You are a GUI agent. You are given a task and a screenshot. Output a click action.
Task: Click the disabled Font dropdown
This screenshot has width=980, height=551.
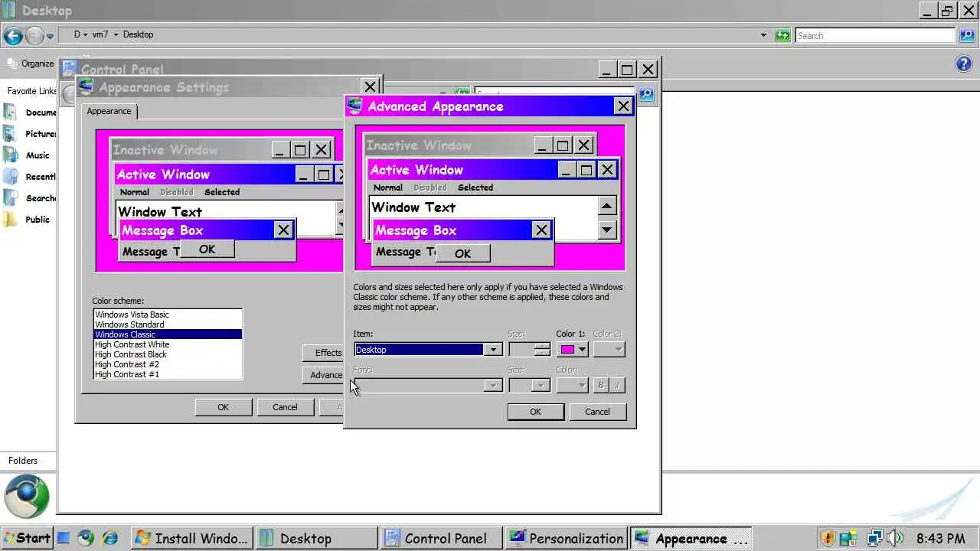point(428,385)
